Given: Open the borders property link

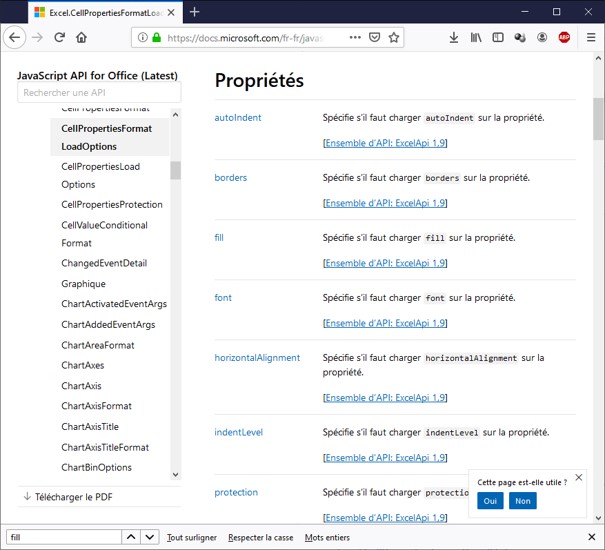Looking at the screenshot, I should point(231,178).
